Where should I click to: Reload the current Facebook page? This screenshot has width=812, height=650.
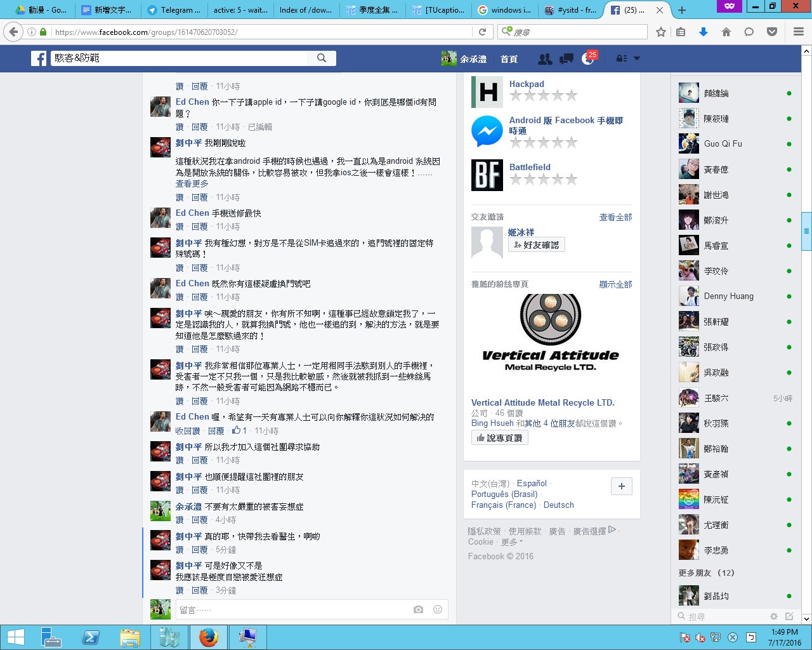click(x=482, y=32)
